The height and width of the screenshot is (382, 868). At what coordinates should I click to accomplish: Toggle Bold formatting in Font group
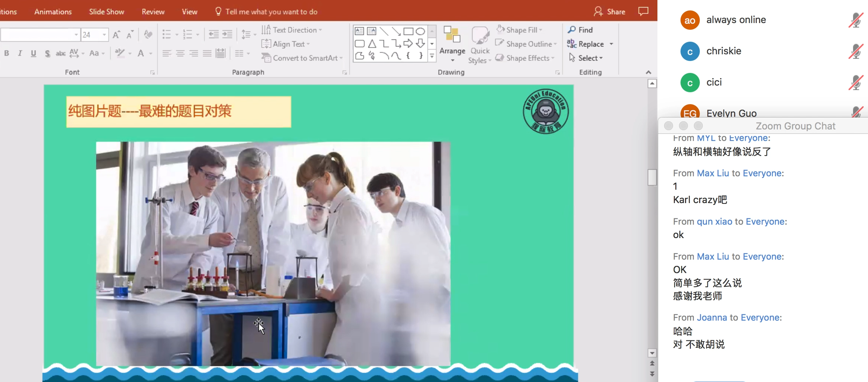(7, 53)
